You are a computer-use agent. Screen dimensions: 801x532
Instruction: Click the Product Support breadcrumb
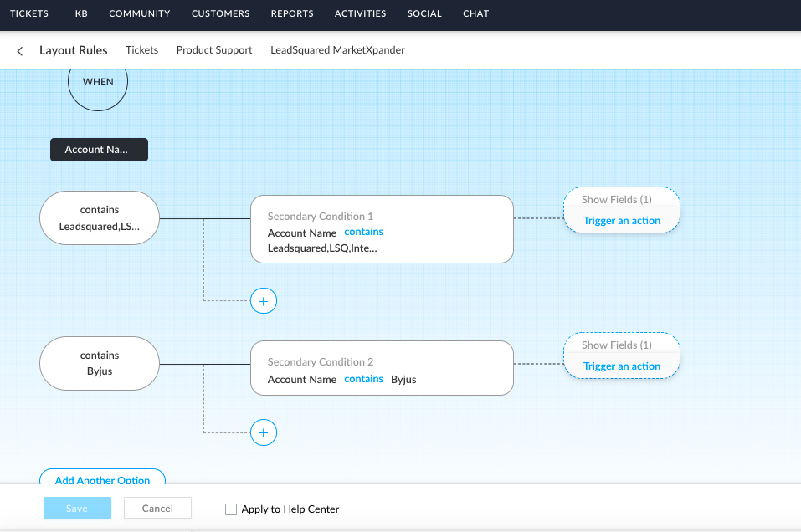214,50
